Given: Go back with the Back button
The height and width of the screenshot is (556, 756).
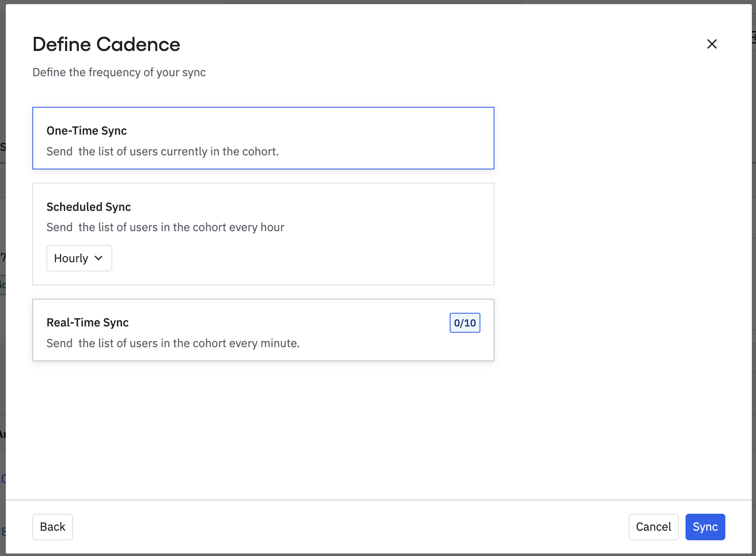Looking at the screenshot, I should click(53, 527).
